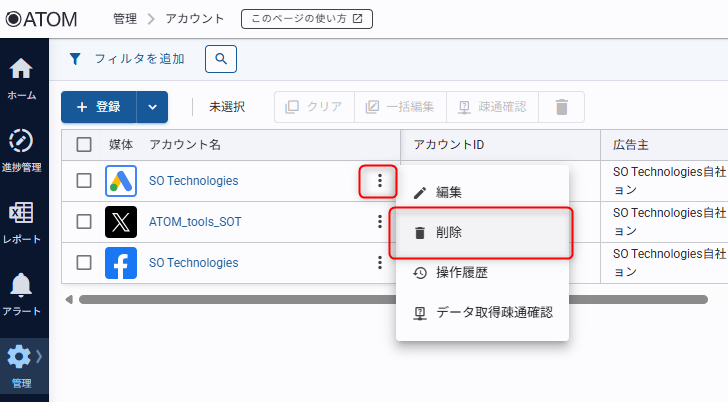Viewport: 728px width, 402px height.
Task: Check the ATOM_tools_SOT row checkbox
Action: coord(84,221)
